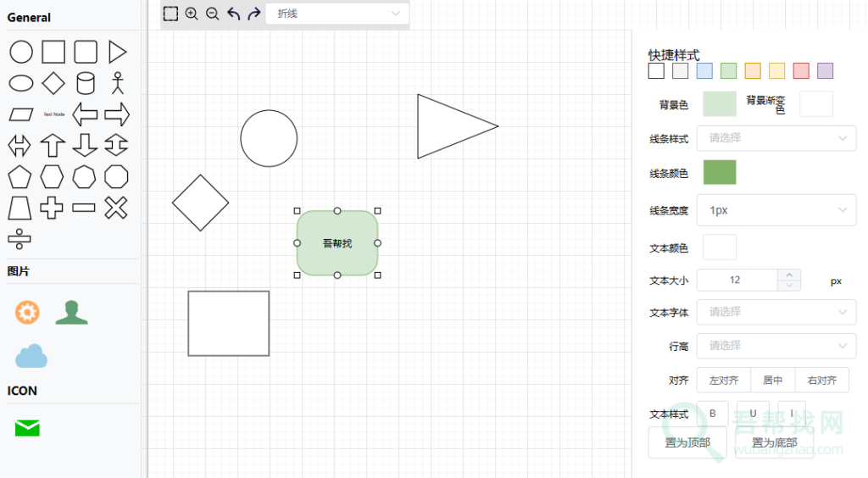Toggle bold text style button B
This screenshot has width=868, height=478.
(x=713, y=414)
